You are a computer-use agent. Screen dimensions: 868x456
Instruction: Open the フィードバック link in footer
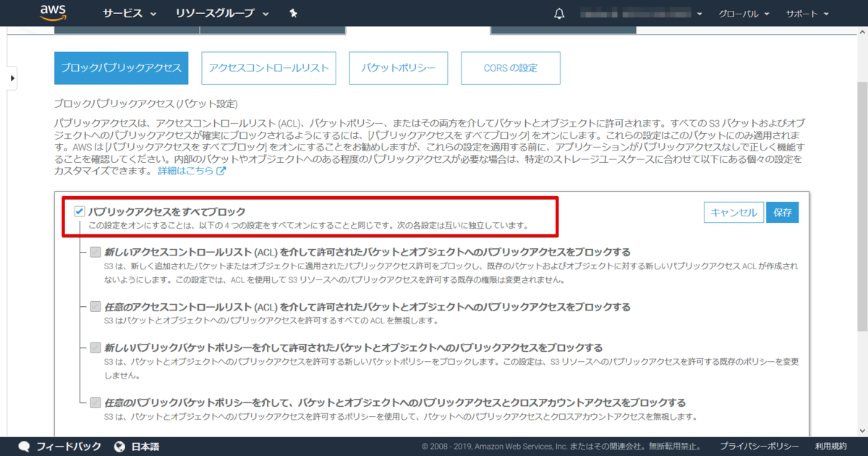click(x=69, y=447)
